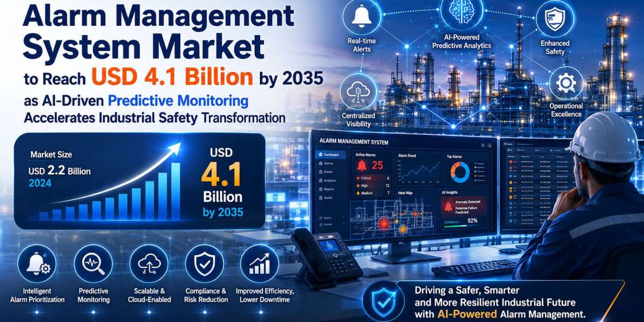This screenshot has height=322, width=644.
Task: Click the Alarm Trend line chart
Action: 418,172
